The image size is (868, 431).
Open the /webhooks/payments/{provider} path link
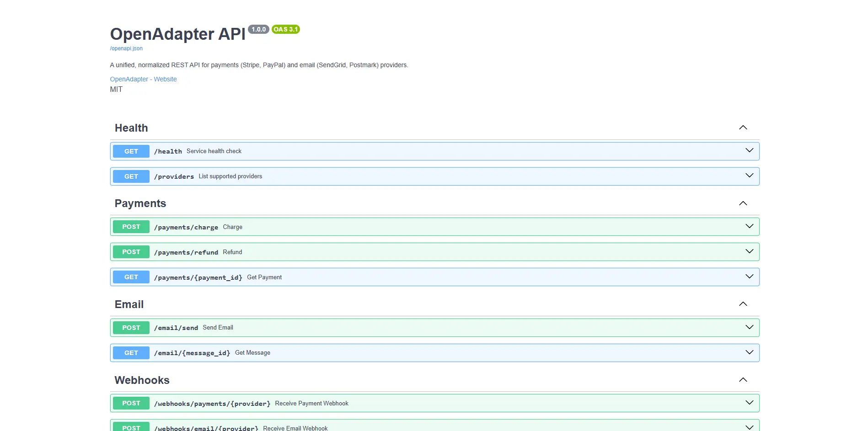212,404
